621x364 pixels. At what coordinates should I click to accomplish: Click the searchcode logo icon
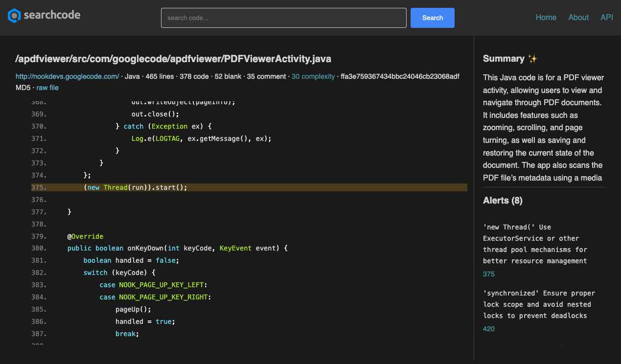(14, 16)
